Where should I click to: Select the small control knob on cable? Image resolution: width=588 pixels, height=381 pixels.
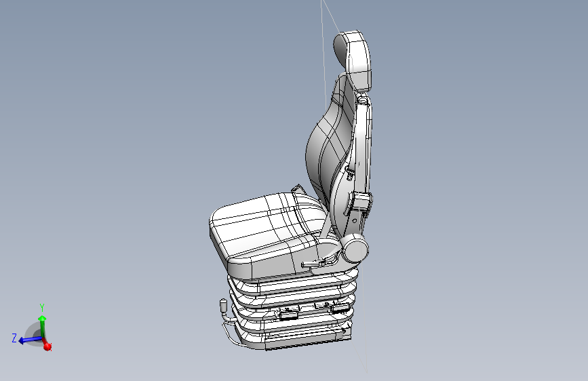point(224,306)
